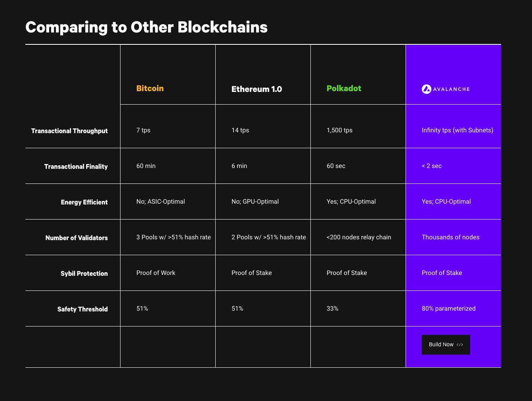Click the green Polkadot header label
This screenshot has height=401, width=532.
point(344,88)
